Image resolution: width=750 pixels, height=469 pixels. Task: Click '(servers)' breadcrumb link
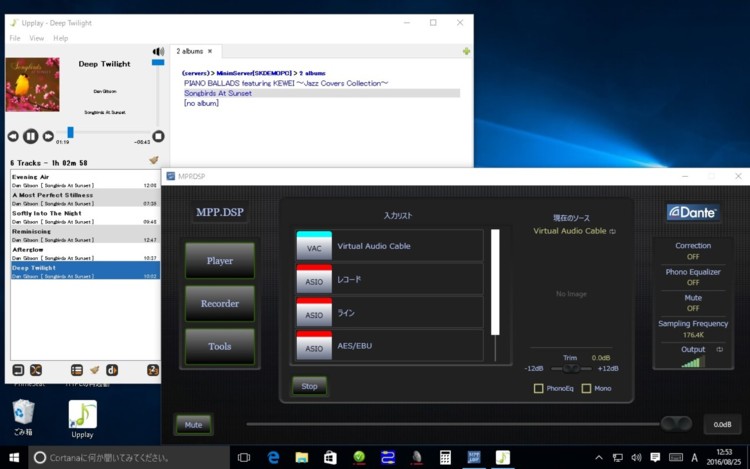(195, 73)
